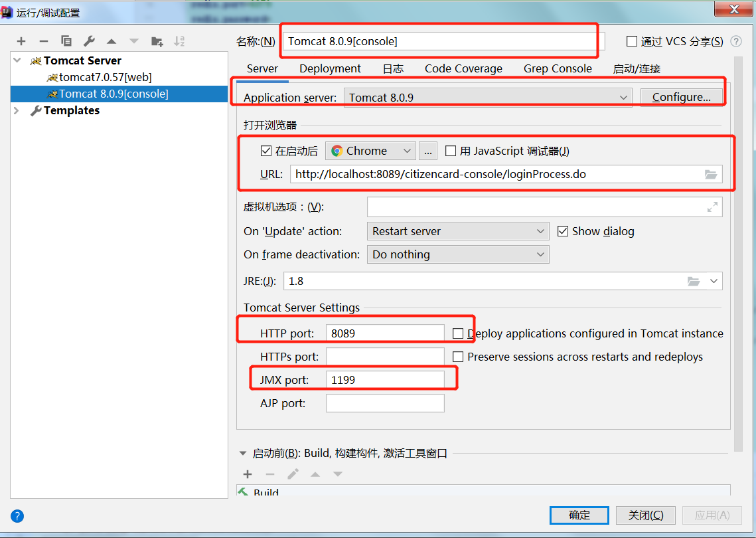The height and width of the screenshot is (538, 756).
Task: Switch to the Server tab
Action: pyautogui.click(x=262, y=68)
